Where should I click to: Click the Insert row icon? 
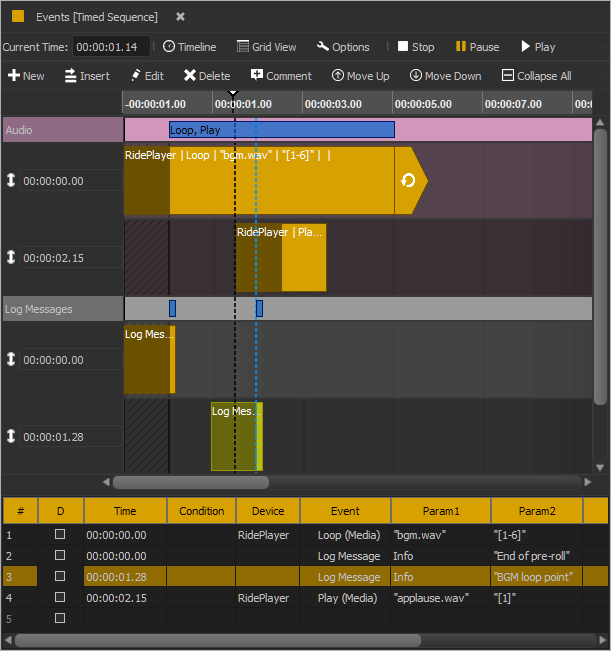[71, 76]
